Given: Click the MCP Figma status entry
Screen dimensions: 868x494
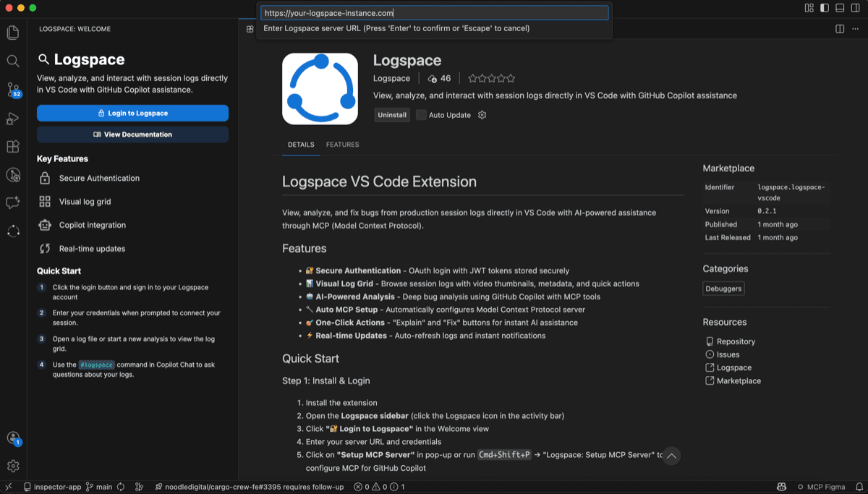Looking at the screenshot, I should (x=820, y=487).
